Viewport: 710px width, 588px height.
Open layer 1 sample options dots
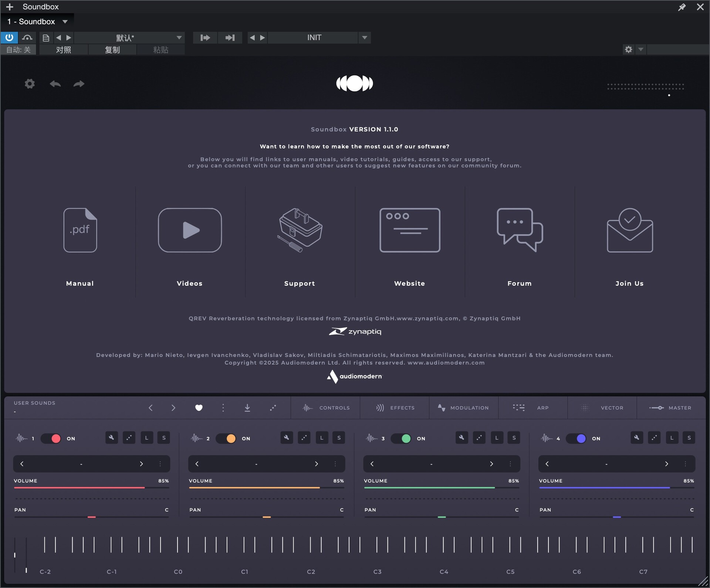pyautogui.click(x=160, y=464)
